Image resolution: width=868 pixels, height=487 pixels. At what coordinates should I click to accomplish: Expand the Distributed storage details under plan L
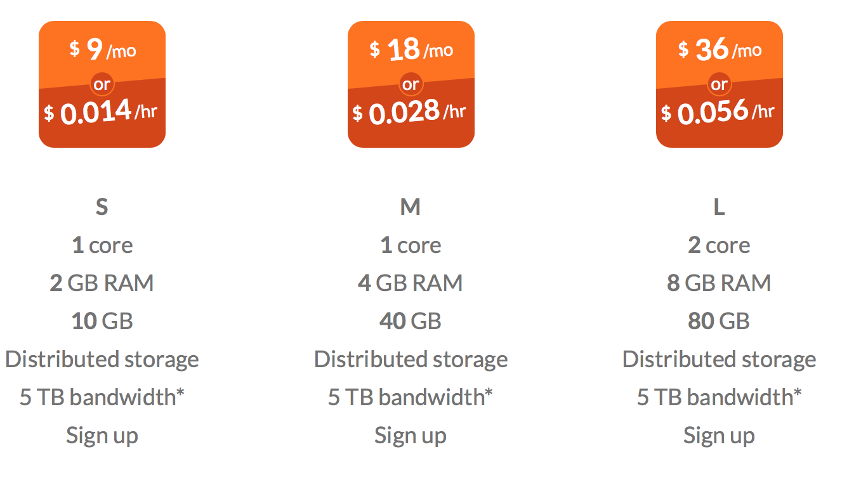tap(720, 359)
